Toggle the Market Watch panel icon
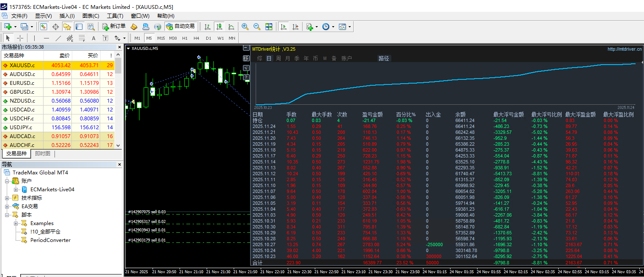The image size is (644, 277). 44,27
